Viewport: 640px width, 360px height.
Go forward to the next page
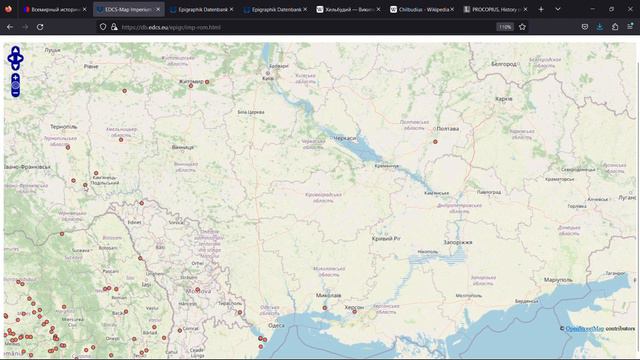point(25,27)
